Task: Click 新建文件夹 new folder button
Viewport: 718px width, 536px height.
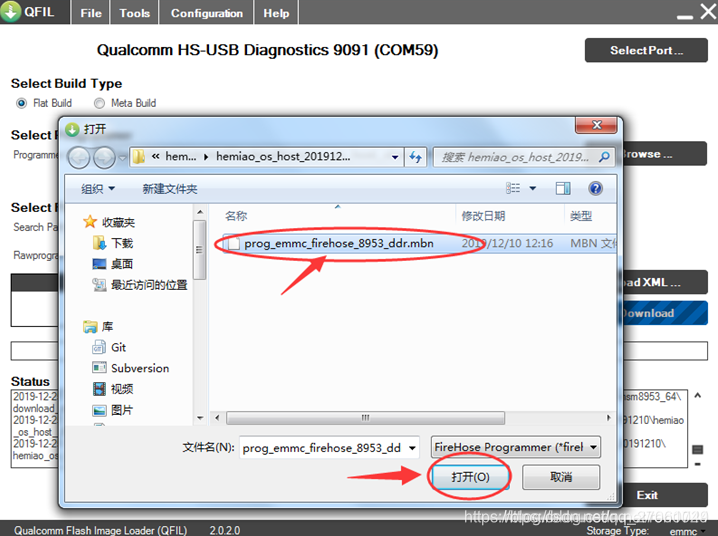Action: coord(170,189)
